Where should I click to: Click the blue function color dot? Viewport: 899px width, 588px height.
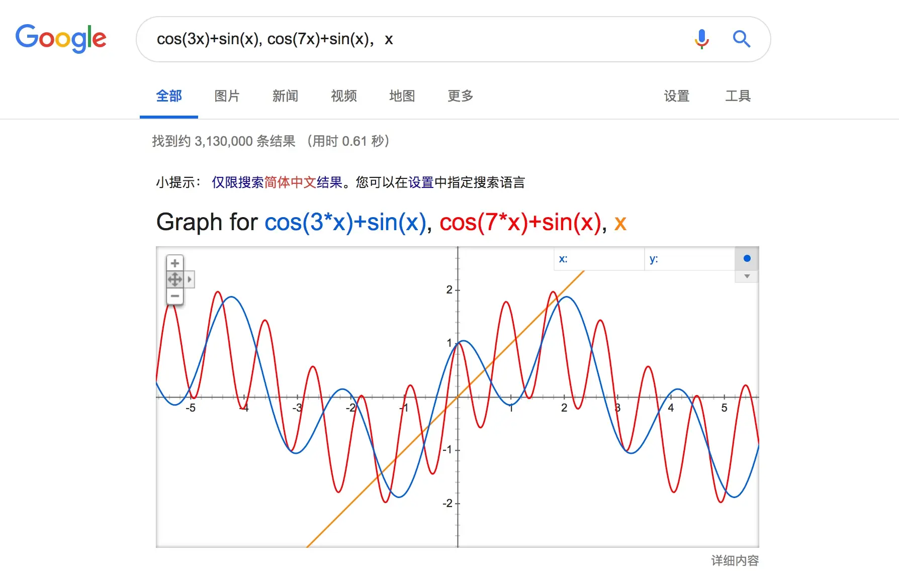(747, 258)
